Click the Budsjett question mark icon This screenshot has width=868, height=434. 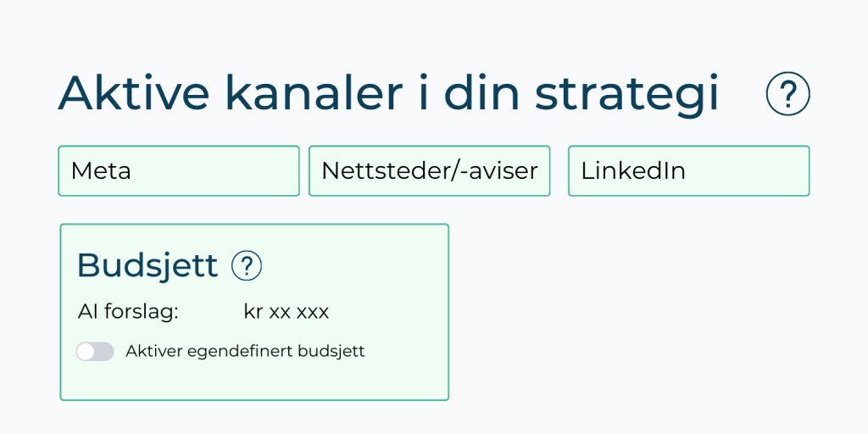[x=247, y=266]
